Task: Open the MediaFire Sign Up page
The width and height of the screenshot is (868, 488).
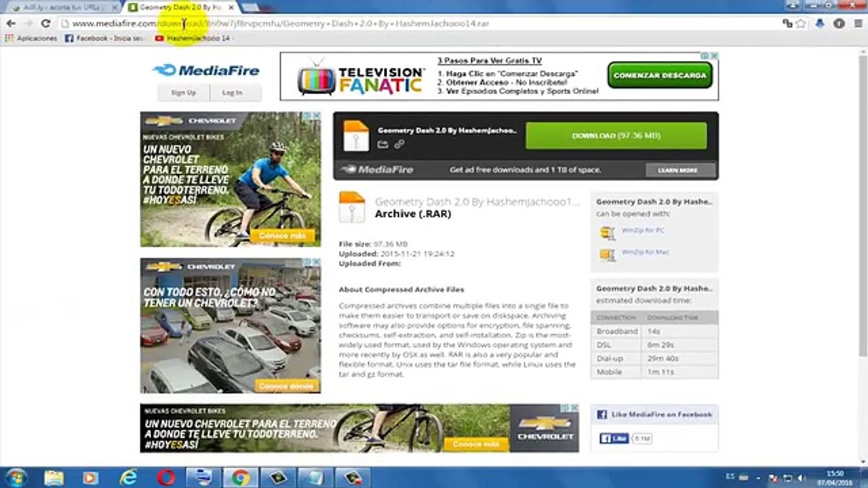Action: 183,92
